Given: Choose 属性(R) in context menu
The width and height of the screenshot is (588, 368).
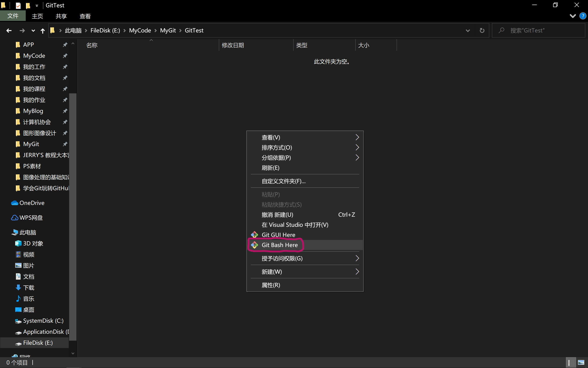Looking at the screenshot, I should coord(305,285).
